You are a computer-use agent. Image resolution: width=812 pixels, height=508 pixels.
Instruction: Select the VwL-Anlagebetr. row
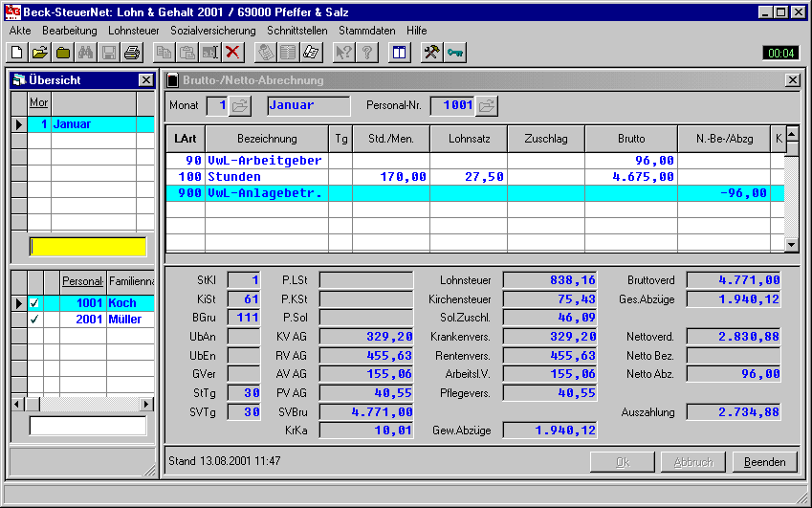pyautogui.click(x=475, y=193)
